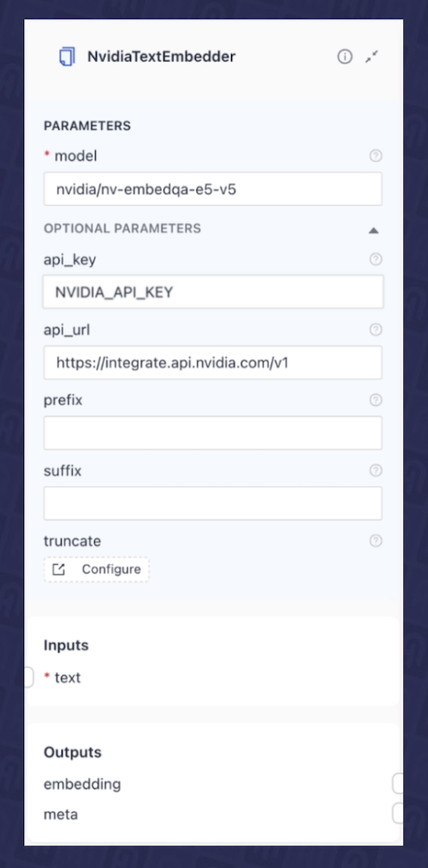Click the meta output connector handle
This screenshot has width=428, height=868.
pyautogui.click(x=397, y=814)
